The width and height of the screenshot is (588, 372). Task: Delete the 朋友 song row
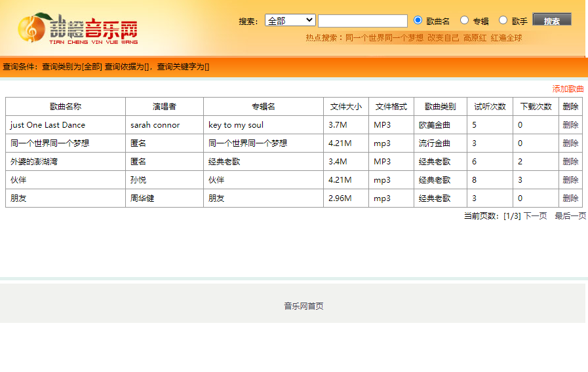[x=570, y=198]
